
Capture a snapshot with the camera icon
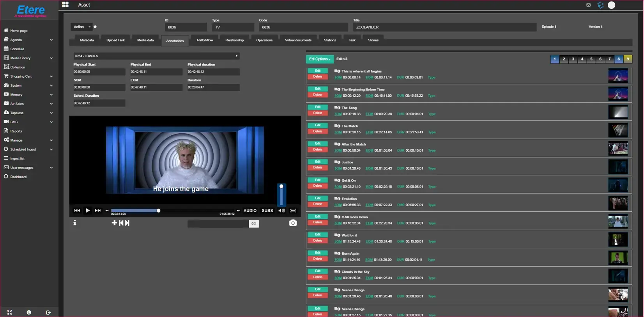click(293, 223)
